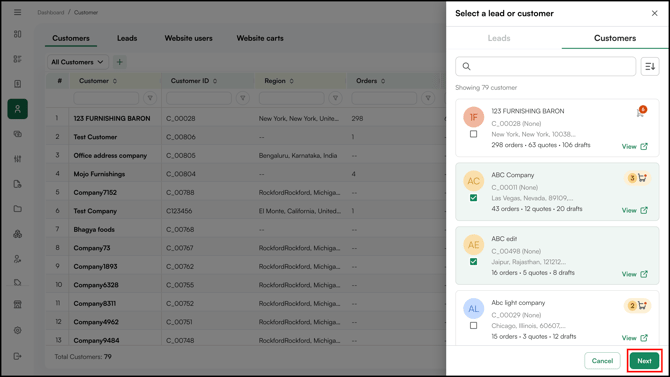Open the sliders adjustments sidebar icon
Image resolution: width=670 pixels, height=377 pixels.
point(18,159)
